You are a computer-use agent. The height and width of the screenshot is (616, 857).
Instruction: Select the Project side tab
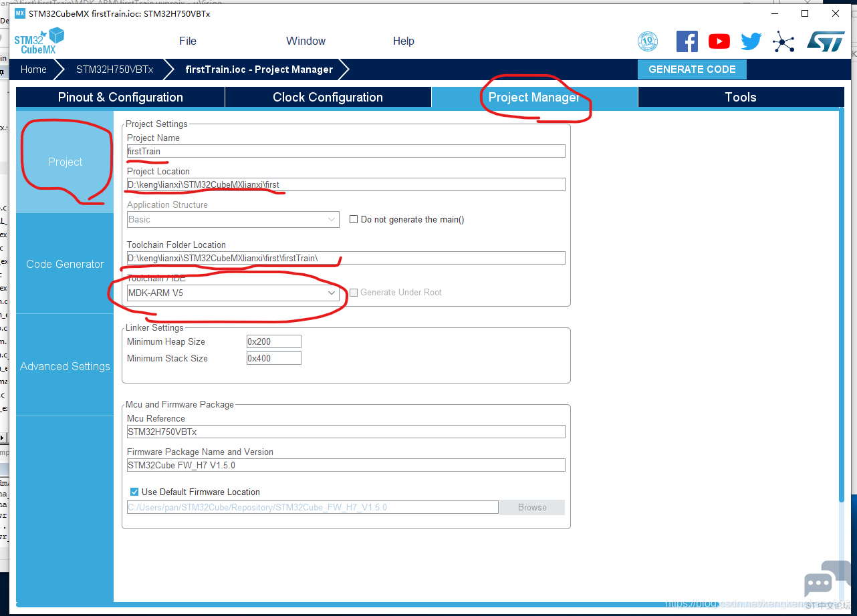(65, 162)
